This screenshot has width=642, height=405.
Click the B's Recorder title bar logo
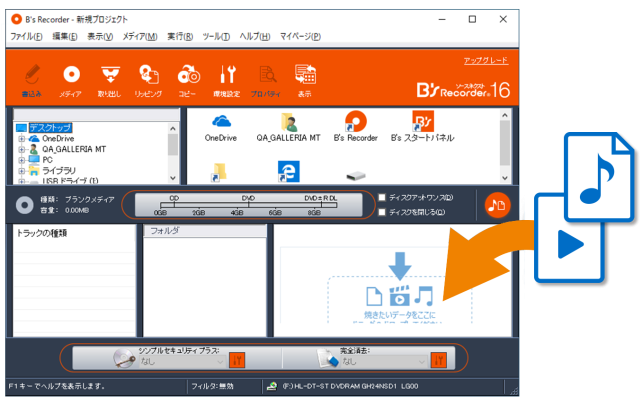(16, 19)
